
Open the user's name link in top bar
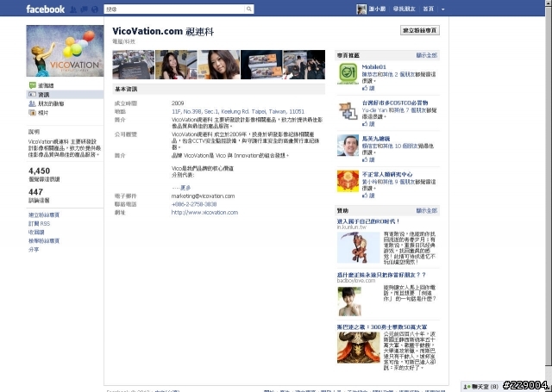coord(377,9)
